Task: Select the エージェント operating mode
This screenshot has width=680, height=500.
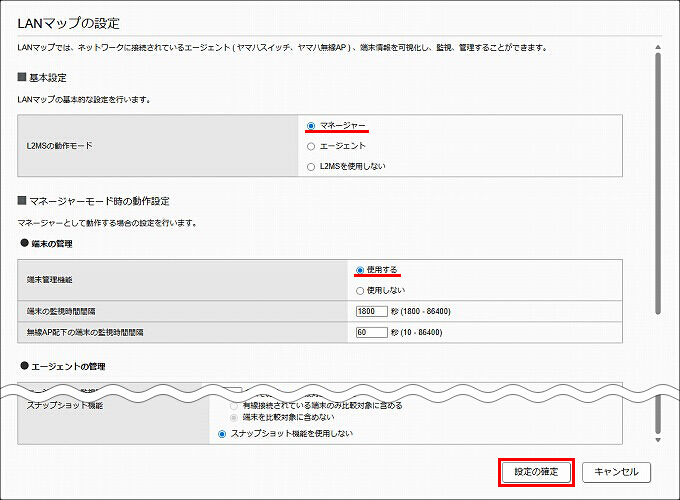Action: point(311,147)
